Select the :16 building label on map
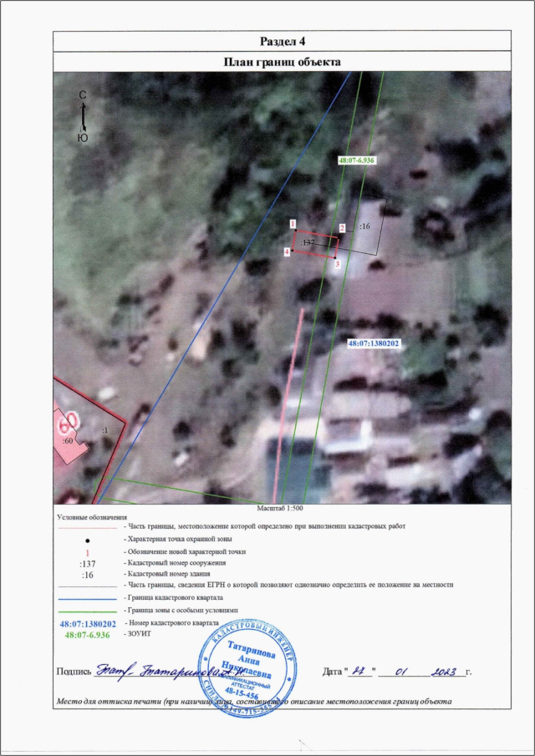Screen dimensions: 535x756 [364, 226]
